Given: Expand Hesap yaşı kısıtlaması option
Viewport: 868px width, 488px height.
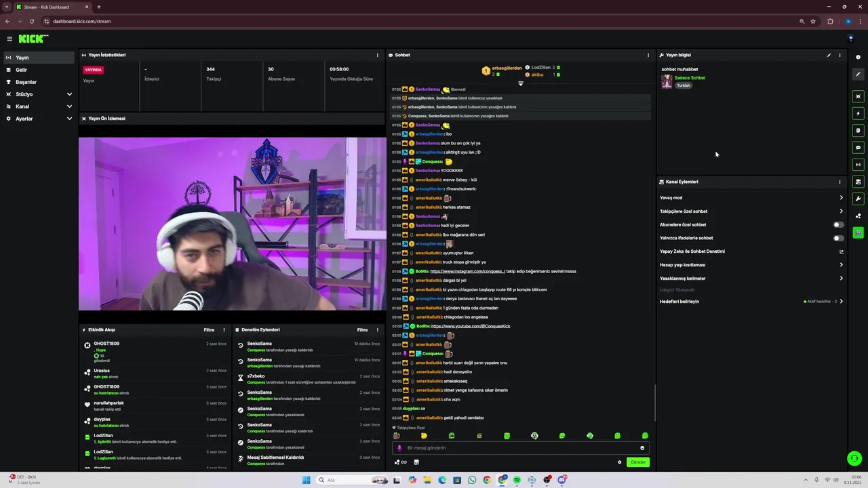Looking at the screenshot, I should (x=751, y=265).
